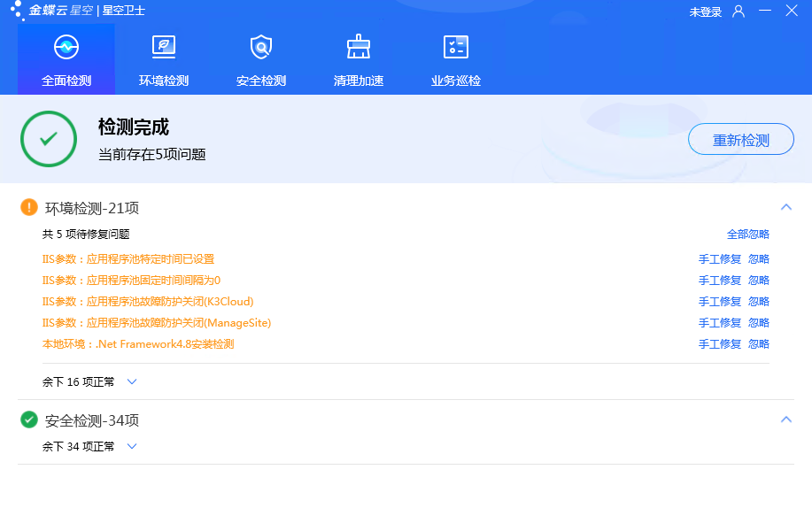
Task: Select the 环境检测 monitor icon
Action: [164, 47]
